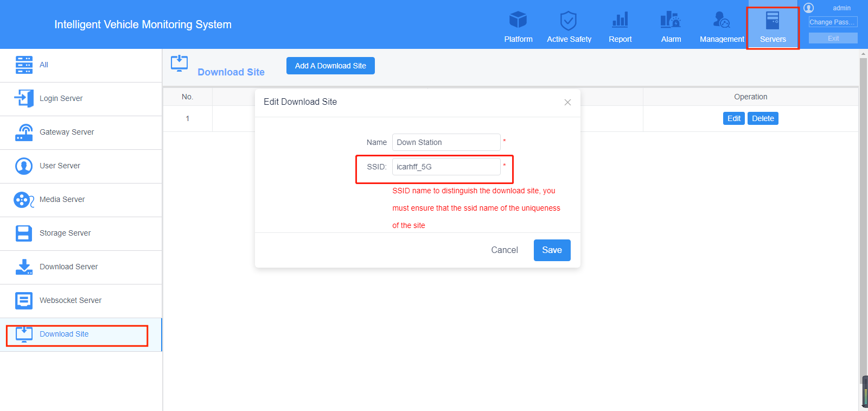Image resolution: width=868 pixels, height=411 pixels.
Task: Focus the SSID input field
Action: coord(446,167)
